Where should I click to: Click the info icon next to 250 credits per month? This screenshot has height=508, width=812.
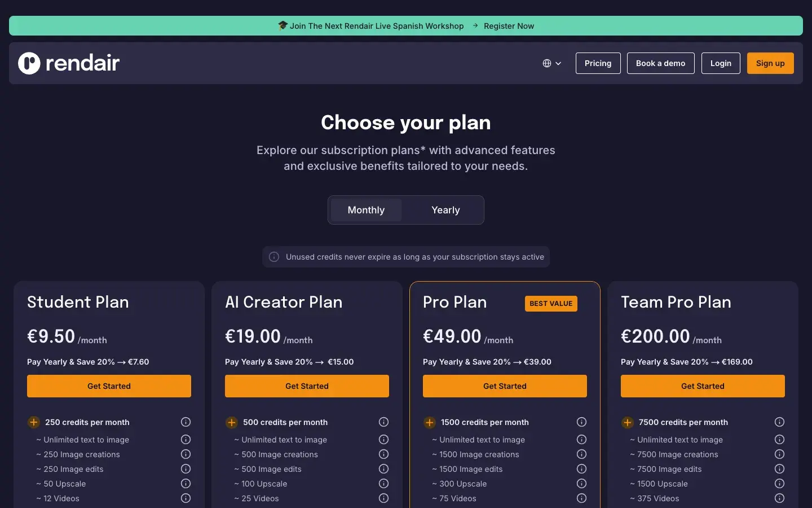186,422
